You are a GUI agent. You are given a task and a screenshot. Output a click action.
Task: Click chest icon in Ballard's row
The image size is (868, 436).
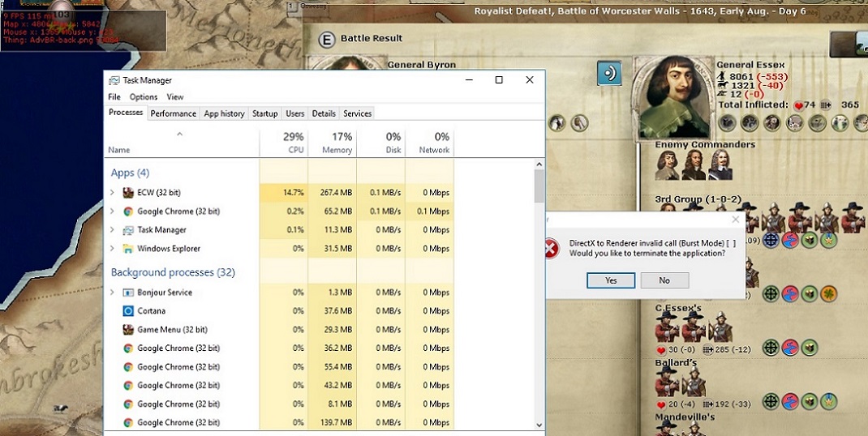[810, 401]
